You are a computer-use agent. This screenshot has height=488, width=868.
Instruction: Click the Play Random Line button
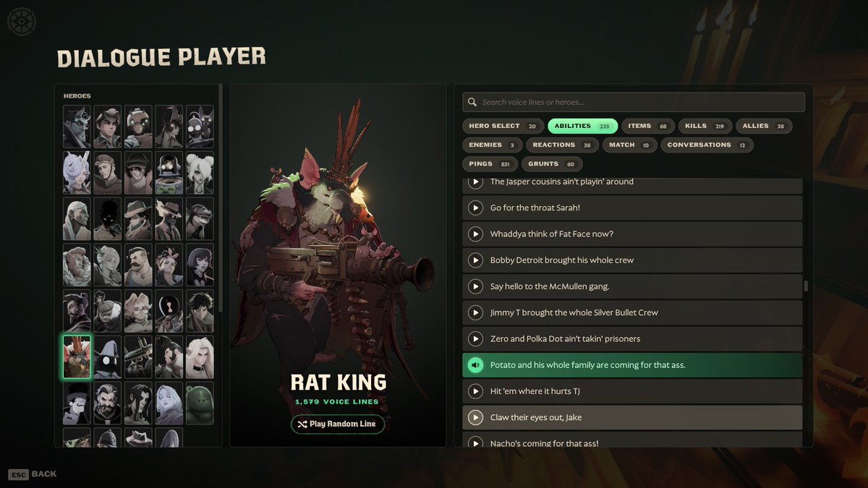pos(337,424)
